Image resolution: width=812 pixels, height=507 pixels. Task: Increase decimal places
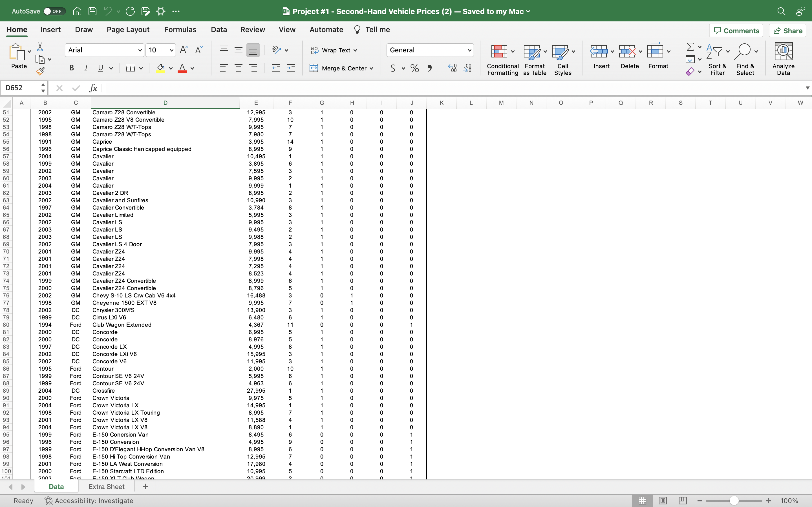pos(452,68)
